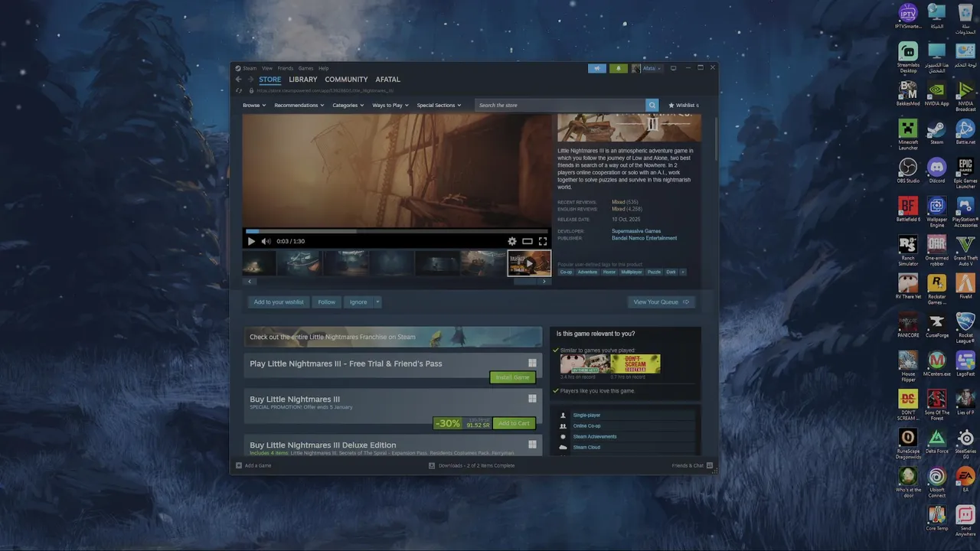Open the Ubisoft Connect desktop icon

[937, 482]
